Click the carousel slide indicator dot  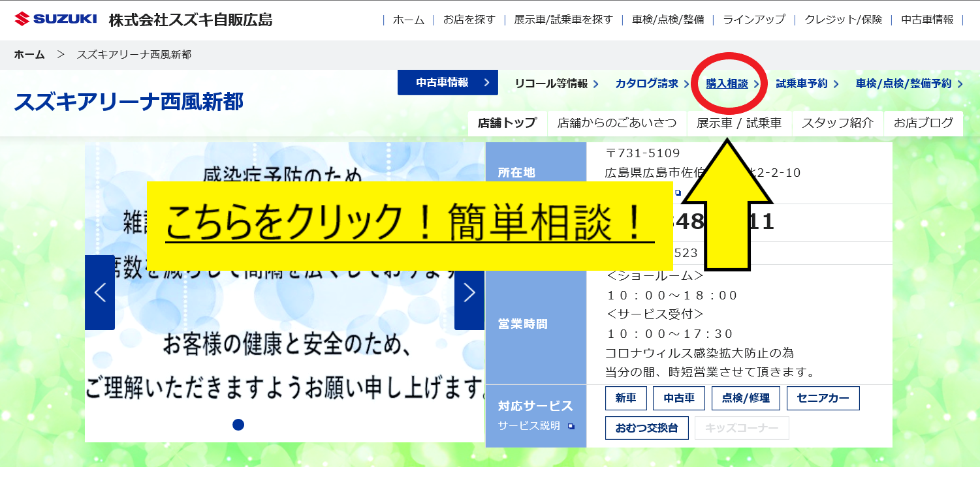click(x=238, y=425)
